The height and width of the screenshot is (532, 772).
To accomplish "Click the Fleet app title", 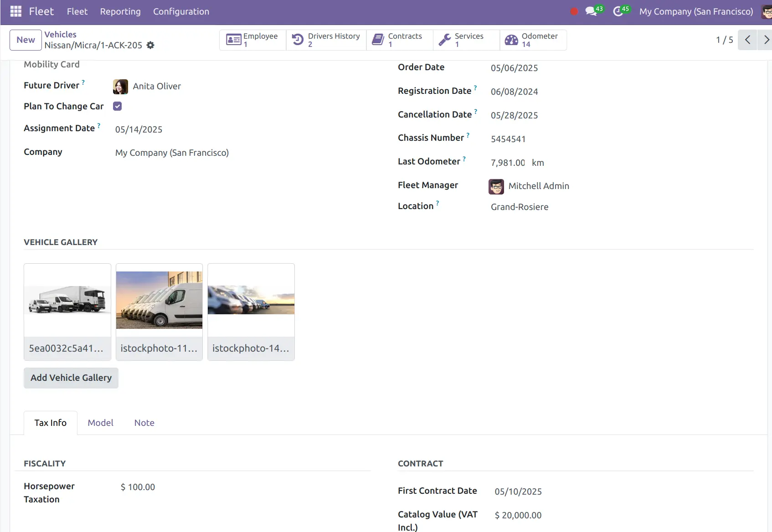I will [x=41, y=11].
